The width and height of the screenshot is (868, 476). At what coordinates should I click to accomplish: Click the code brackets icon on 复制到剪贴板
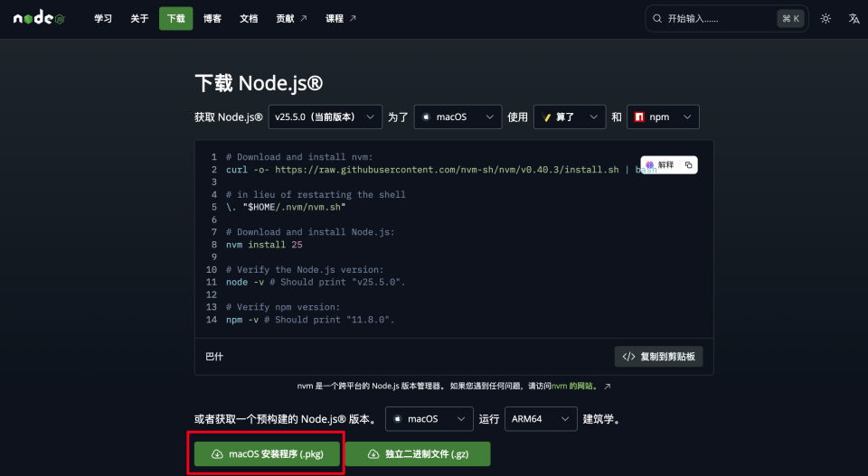[628, 357]
